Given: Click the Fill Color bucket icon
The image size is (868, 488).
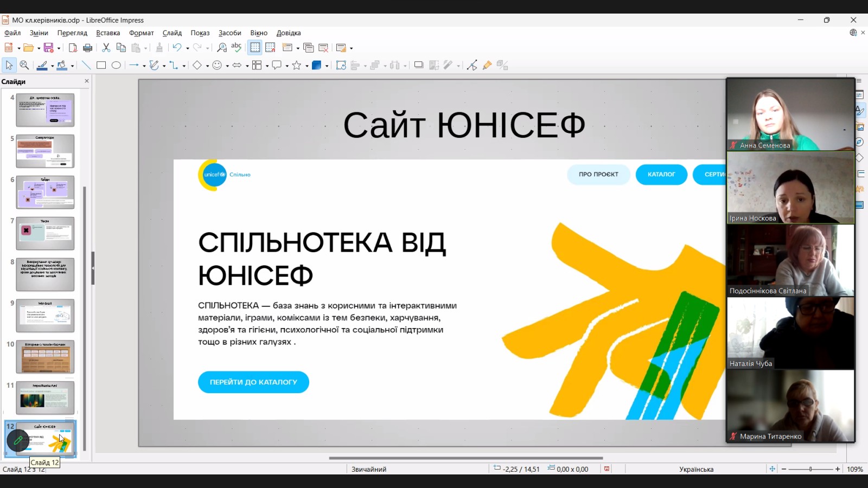Looking at the screenshot, I should coord(62,65).
